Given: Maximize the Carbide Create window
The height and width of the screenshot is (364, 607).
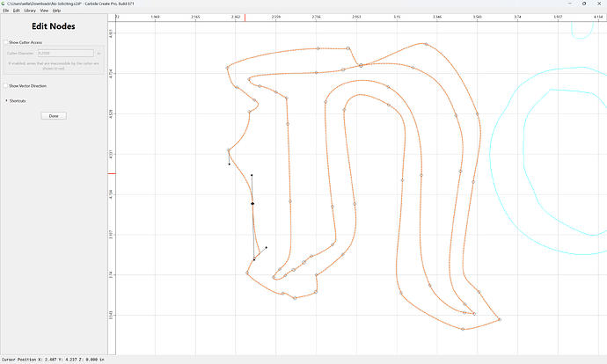Looking at the screenshot, I should (x=584, y=4).
